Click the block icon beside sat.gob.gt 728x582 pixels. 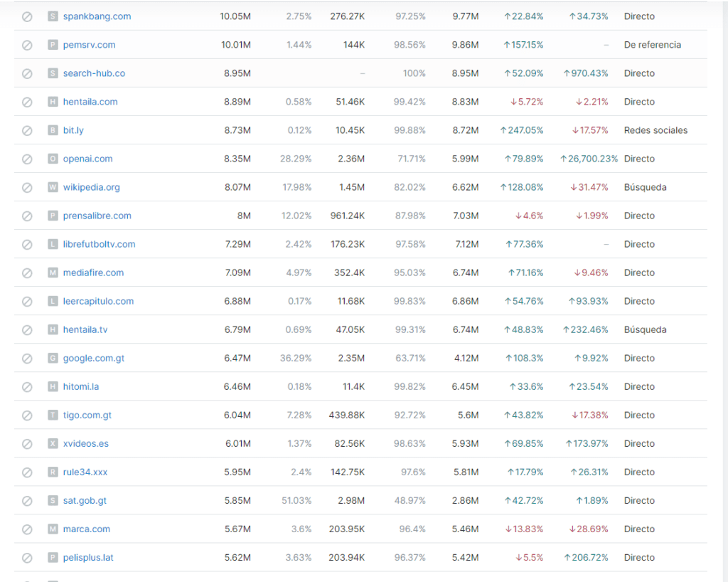[27, 501]
